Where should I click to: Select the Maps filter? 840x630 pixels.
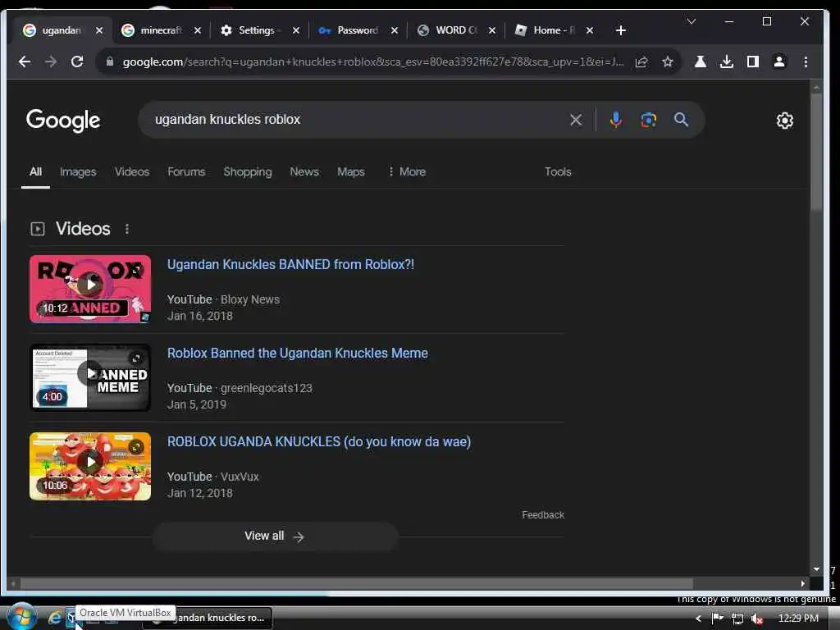click(351, 172)
